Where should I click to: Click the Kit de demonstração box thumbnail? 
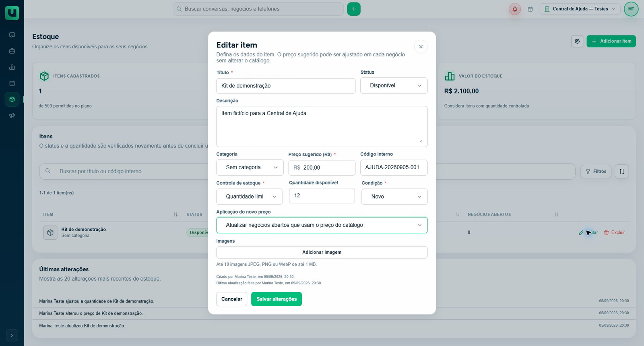pyautogui.click(x=50, y=232)
